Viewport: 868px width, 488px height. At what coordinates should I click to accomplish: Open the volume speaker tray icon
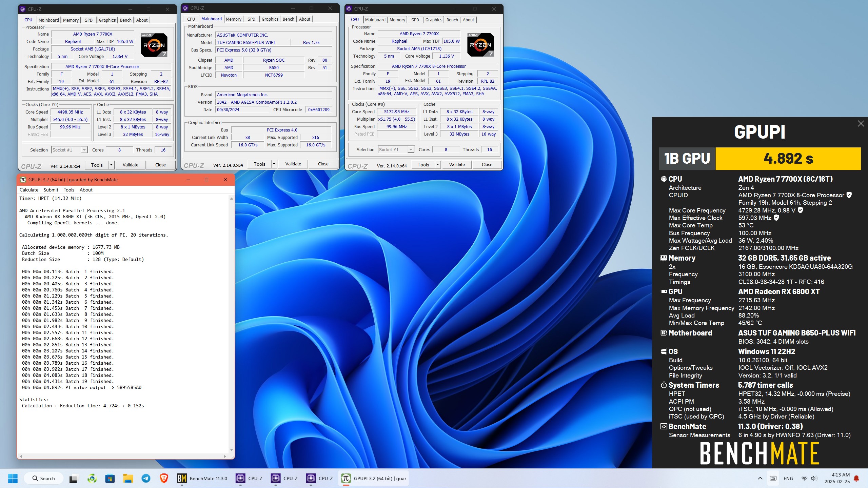[x=813, y=479]
